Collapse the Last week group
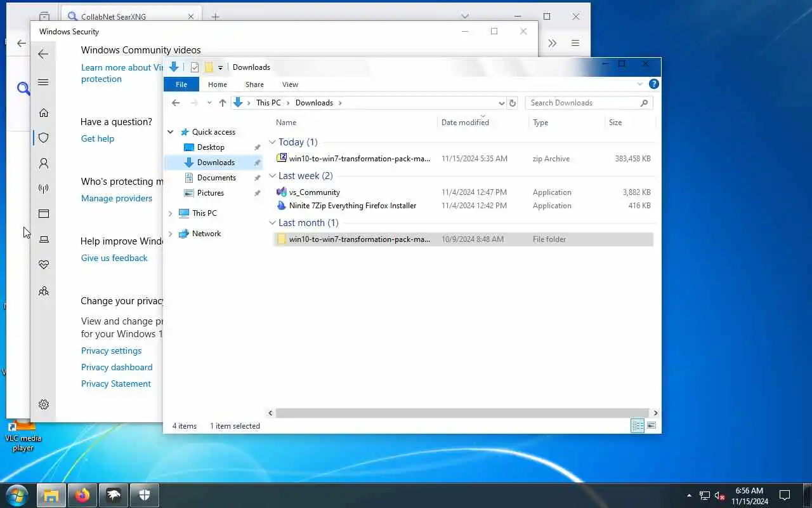Image resolution: width=812 pixels, height=508 pixels. (272, 176)
